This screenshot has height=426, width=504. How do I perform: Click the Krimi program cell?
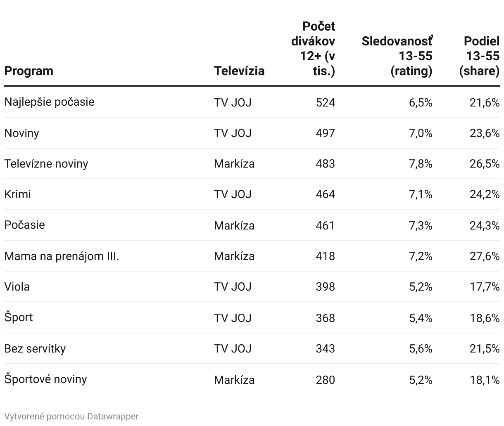tap(17, 194)
